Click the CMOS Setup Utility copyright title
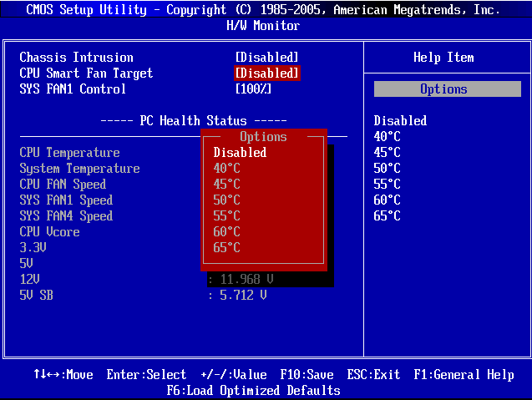Viewport: 532px width, 400px height. click(263, 10)
